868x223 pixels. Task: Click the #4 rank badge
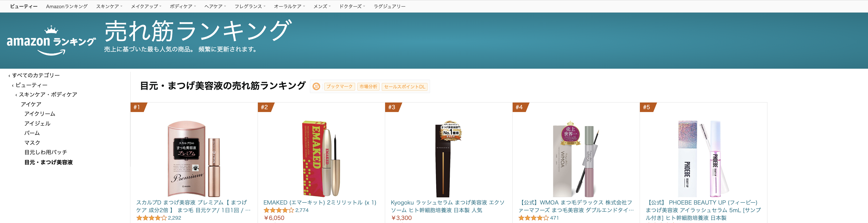click(521, 107)
